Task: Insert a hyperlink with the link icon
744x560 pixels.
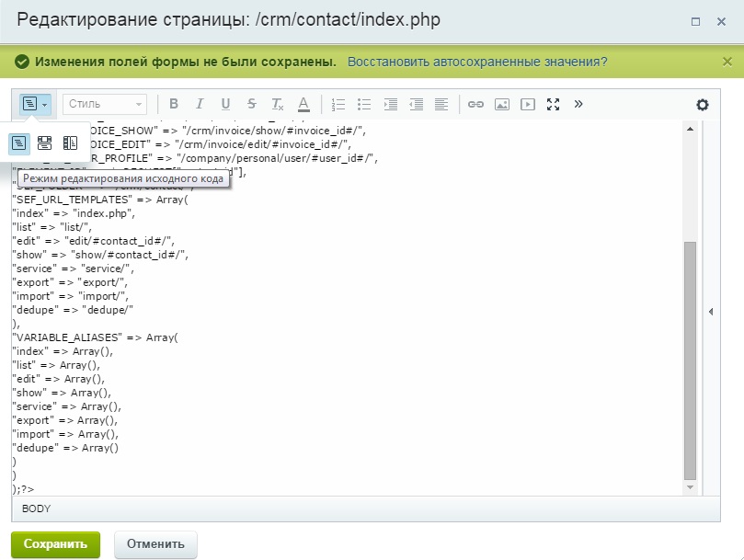Action: (x=475, y=105)
